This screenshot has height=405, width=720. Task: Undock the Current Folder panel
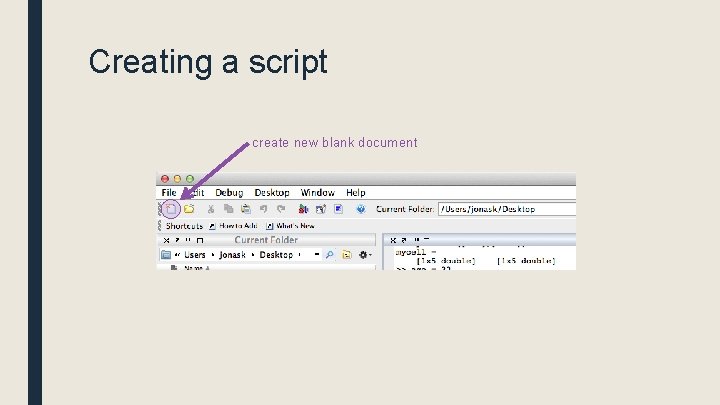pos(177,240)
